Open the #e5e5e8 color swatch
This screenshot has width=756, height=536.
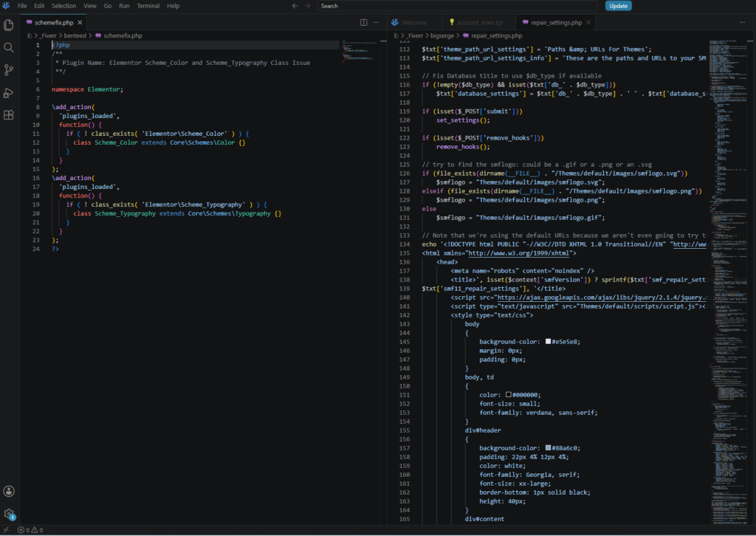[x=548, y=341]
